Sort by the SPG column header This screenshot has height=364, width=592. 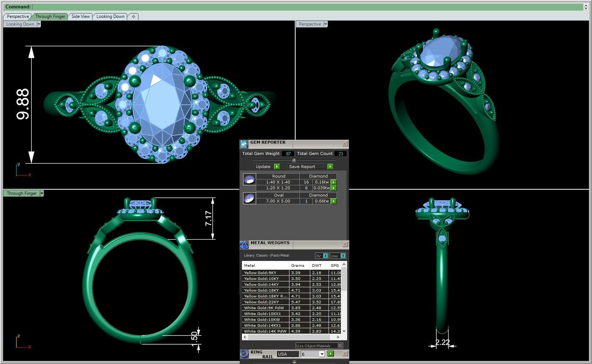coord(335,266)
